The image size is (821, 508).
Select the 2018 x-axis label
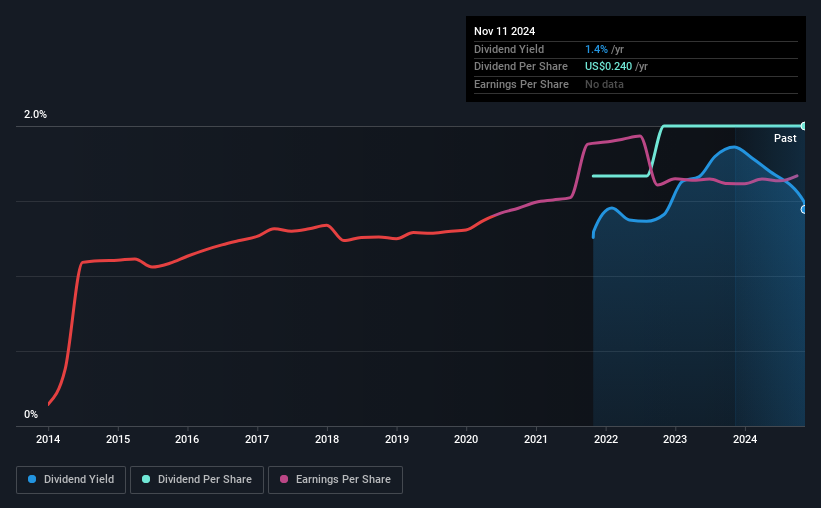coord(327,439)
